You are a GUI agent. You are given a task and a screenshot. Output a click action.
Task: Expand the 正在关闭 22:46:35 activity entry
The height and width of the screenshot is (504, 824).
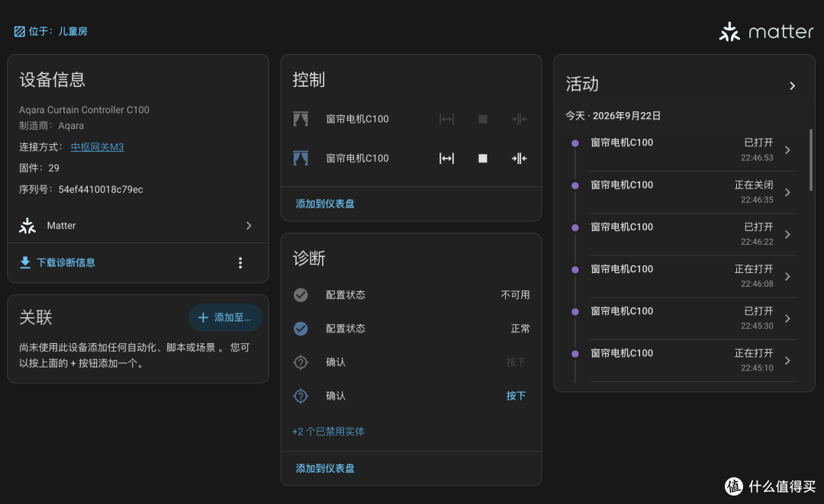coord(787,193)
